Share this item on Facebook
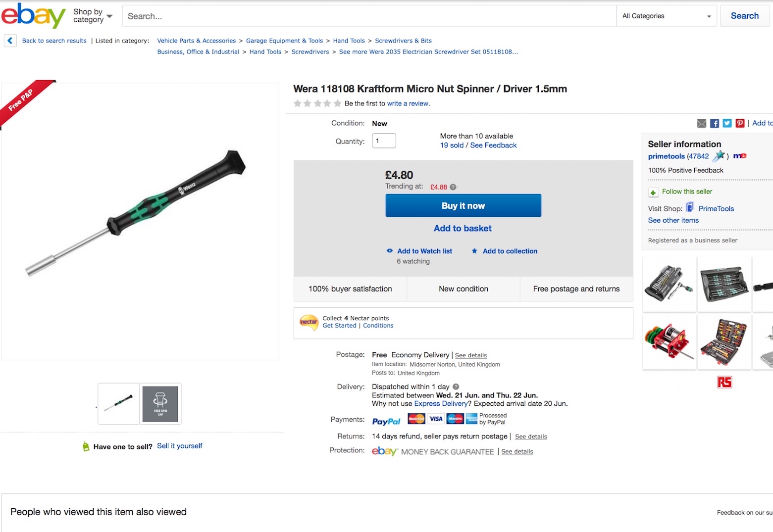 point(714,123)
